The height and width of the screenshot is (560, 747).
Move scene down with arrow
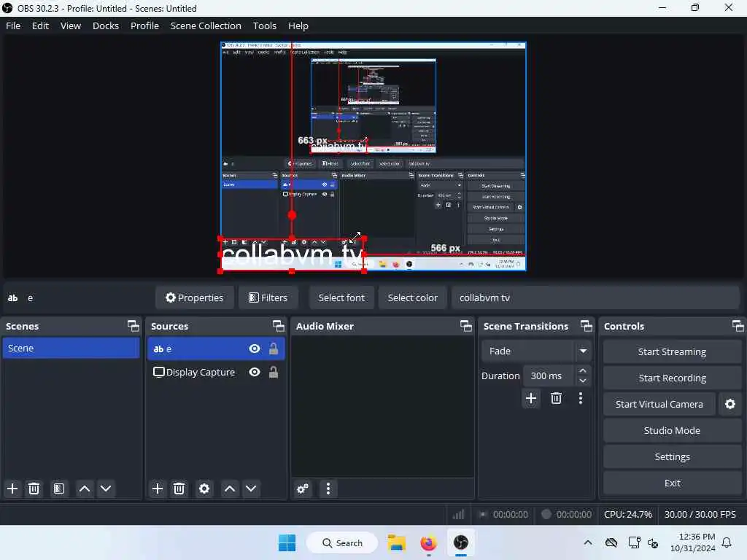coord(106,488)
